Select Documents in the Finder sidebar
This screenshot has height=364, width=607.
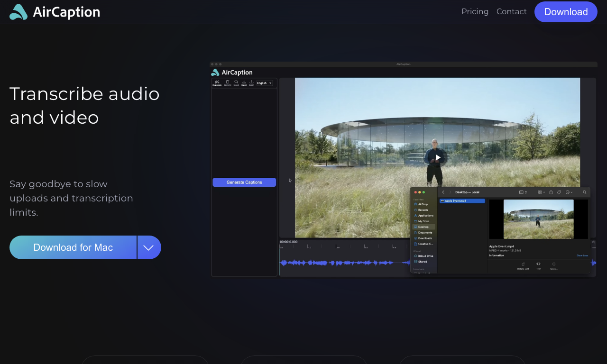click(x=424, y=233)
